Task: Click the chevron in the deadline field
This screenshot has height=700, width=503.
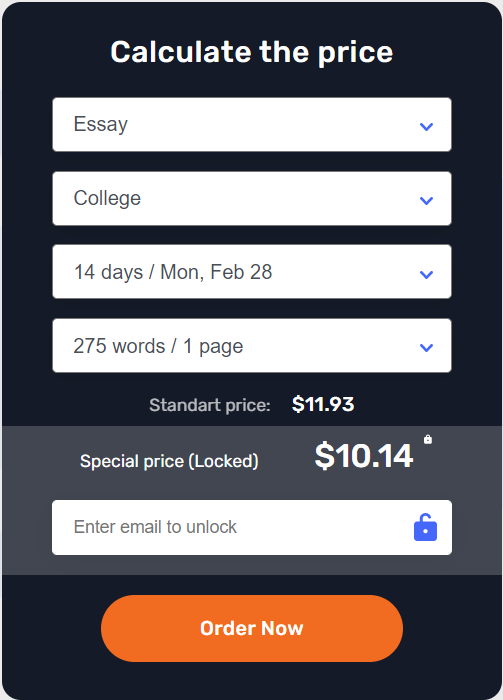Action: pos(427,274)
